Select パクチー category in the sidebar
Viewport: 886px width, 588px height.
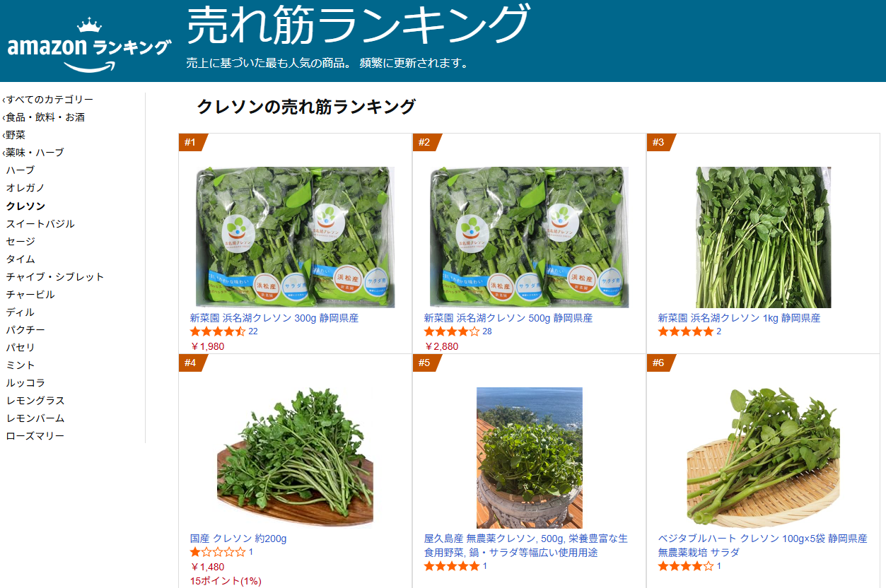click(x=25, y=330)
